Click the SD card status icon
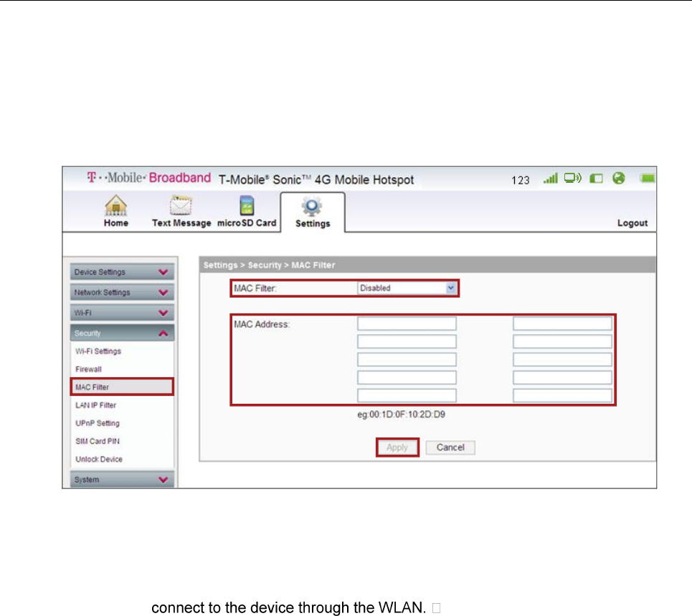The width and height of the screenshot is (692, 616). (x=596, y=179)
